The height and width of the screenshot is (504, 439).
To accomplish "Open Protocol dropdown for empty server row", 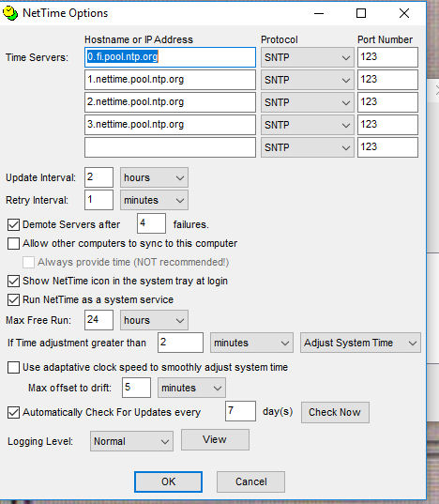I will [x=308, y=147].
